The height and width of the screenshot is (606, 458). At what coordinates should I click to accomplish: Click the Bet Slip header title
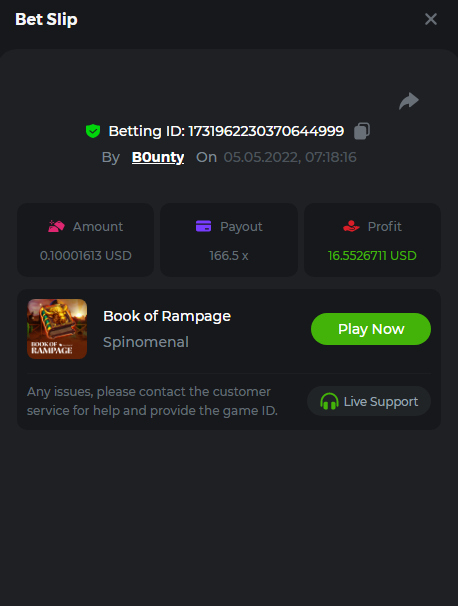[46, 19]
